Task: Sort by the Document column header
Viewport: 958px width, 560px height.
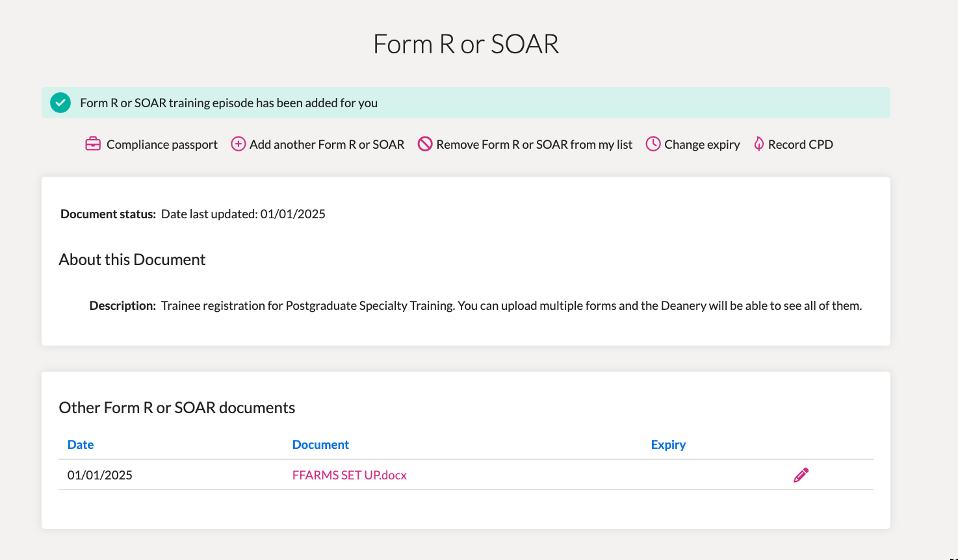Action: pos(320,444)
